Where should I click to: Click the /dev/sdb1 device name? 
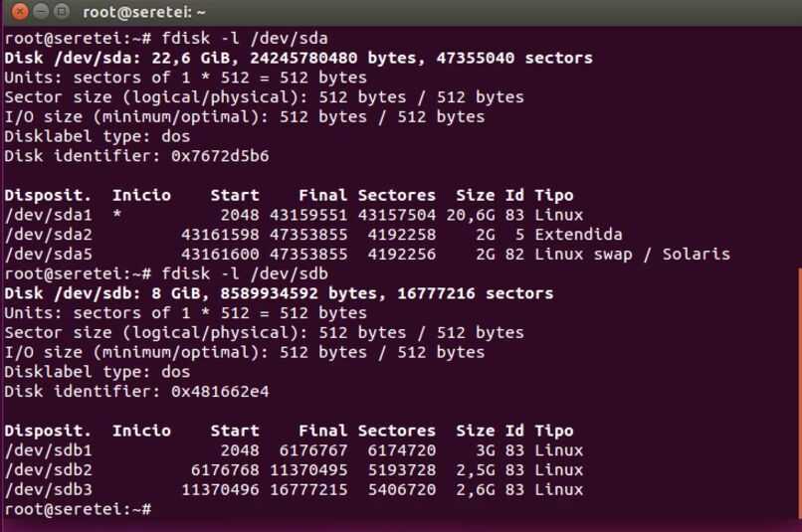[x=49, y=450]
